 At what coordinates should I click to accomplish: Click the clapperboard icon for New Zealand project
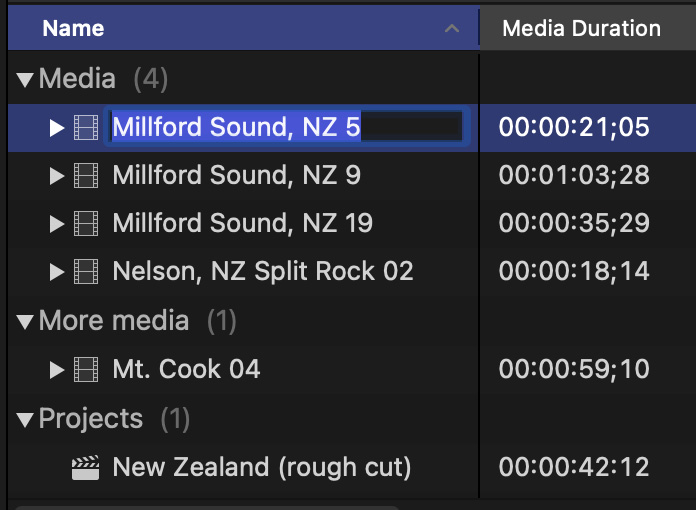click(87, 467)
